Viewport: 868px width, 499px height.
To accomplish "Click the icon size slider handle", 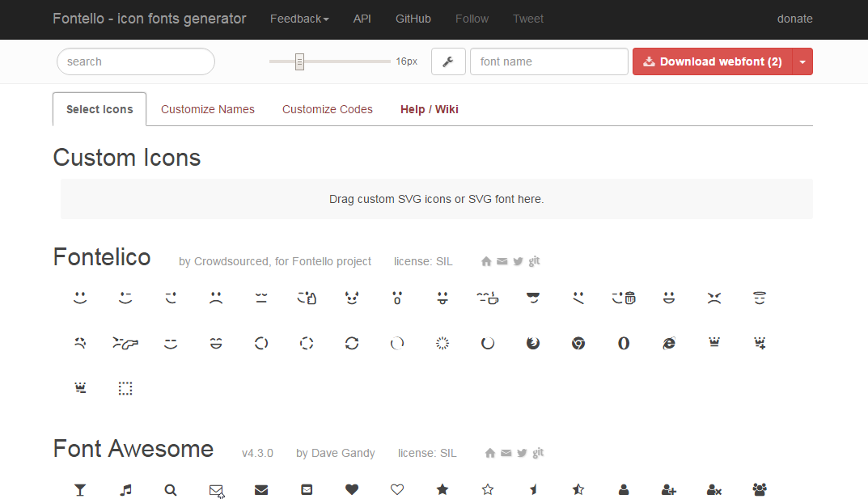I will (x=299, y=61).
